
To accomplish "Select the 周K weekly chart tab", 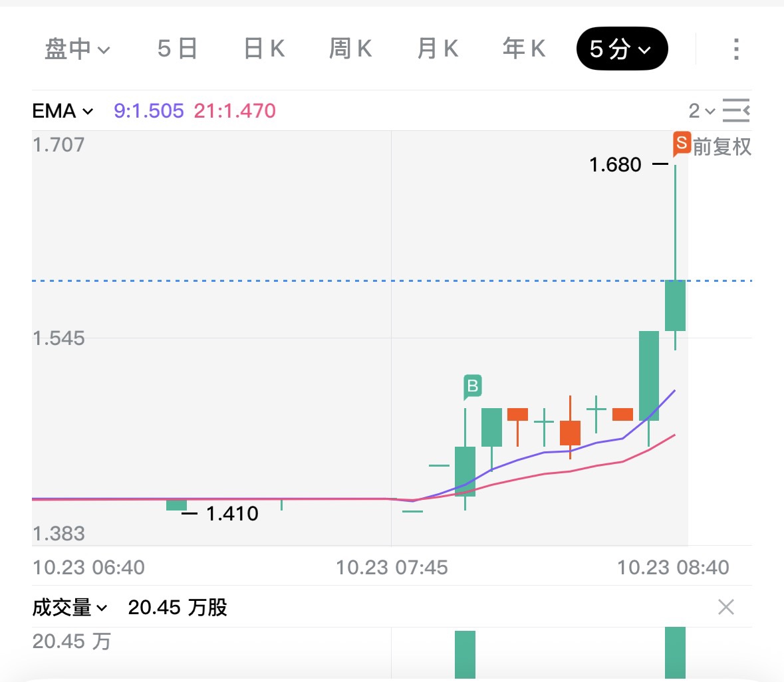I will pyautogui.click(x=350, y=49).
